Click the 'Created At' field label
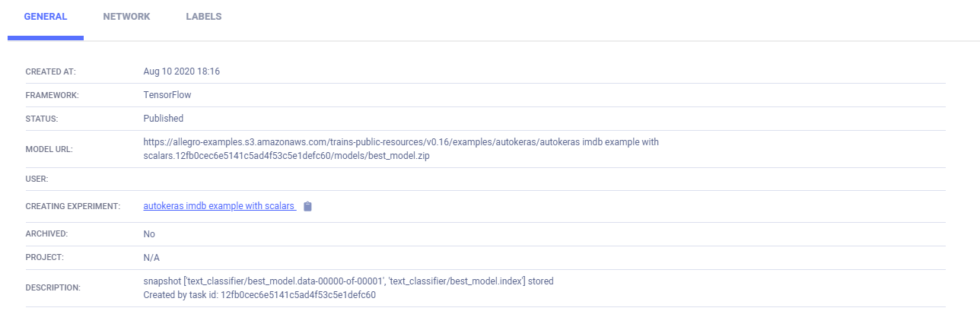Image resolution: width=980 pixels, height=327 pixels. pyautogui.click(x=50, y=72)
